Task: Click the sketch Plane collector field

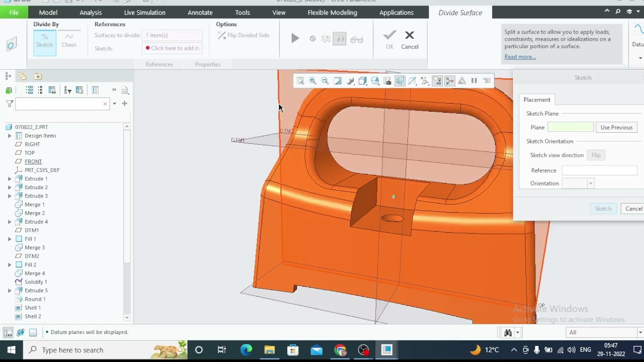Action: [x=570, y=128]
